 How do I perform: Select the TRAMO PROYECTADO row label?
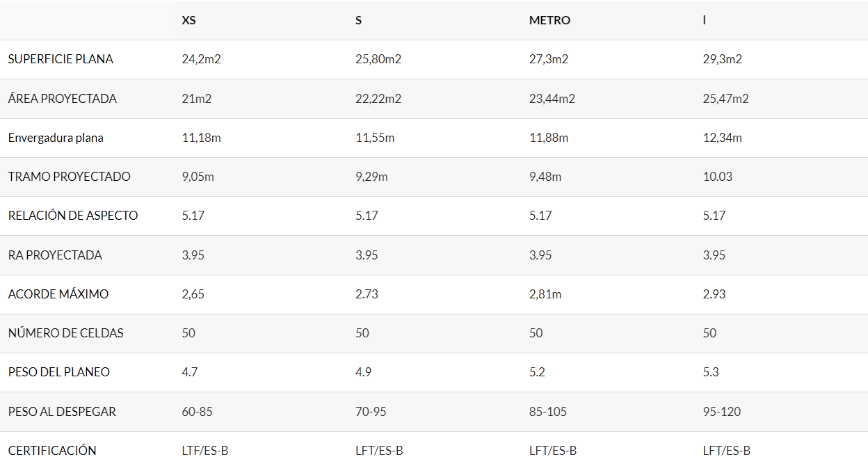pyautogui.click(x=70, y=177)
